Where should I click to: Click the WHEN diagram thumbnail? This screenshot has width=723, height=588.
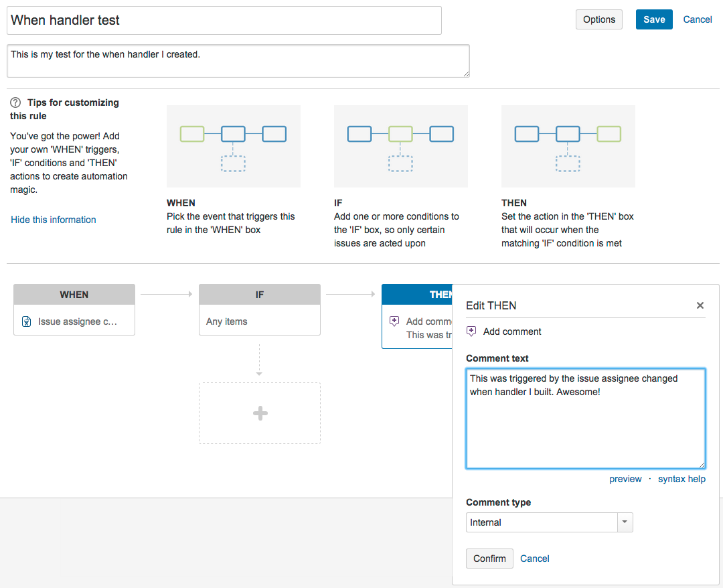pyautogui.click(x=233, y=146)
